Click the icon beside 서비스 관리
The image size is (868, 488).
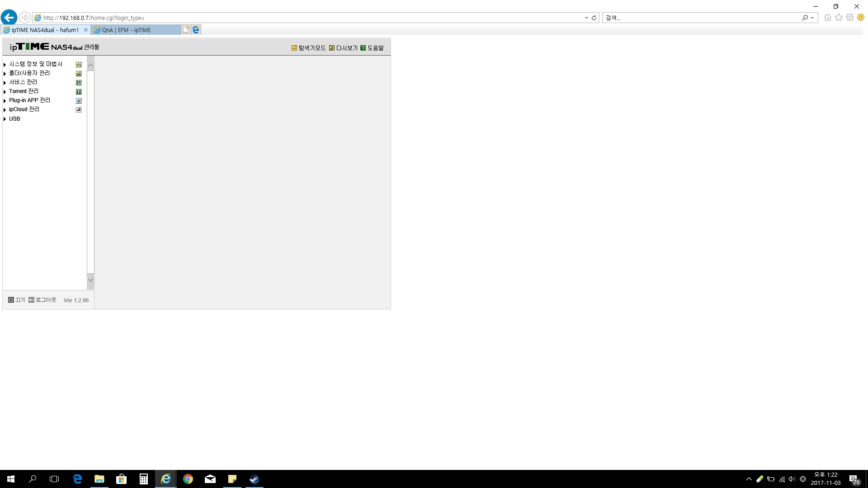point(79,83)
